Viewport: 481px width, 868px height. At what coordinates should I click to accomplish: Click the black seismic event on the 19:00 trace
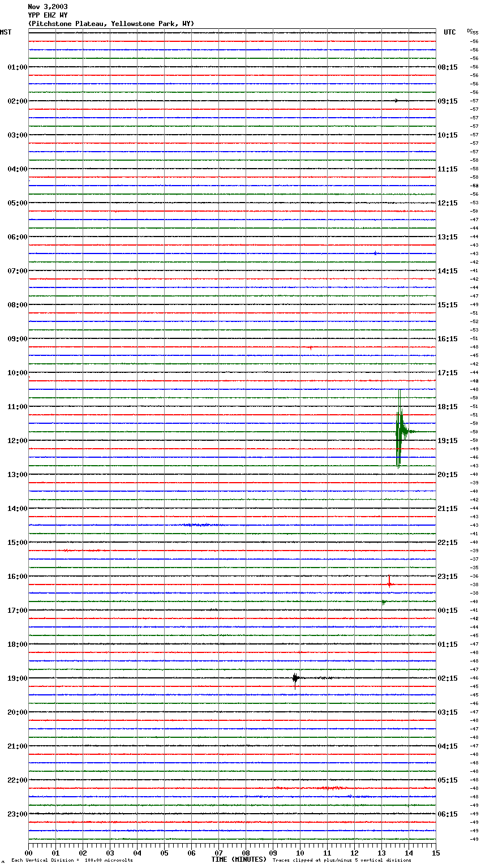[295, 678]
